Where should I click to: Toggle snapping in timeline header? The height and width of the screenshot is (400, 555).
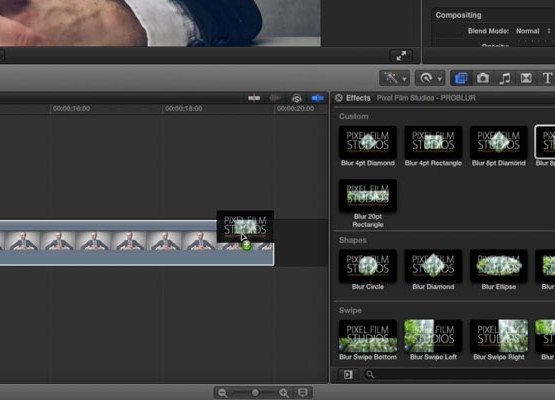click(317, 98)
